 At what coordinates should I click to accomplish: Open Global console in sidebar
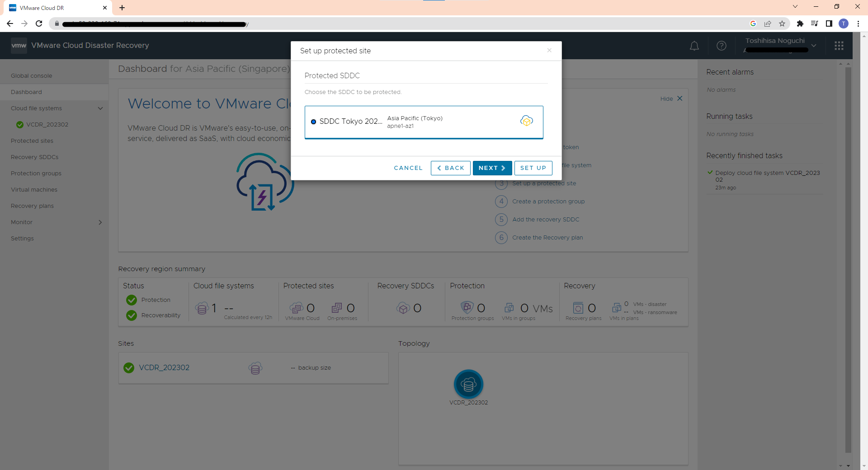pos(32,75)
